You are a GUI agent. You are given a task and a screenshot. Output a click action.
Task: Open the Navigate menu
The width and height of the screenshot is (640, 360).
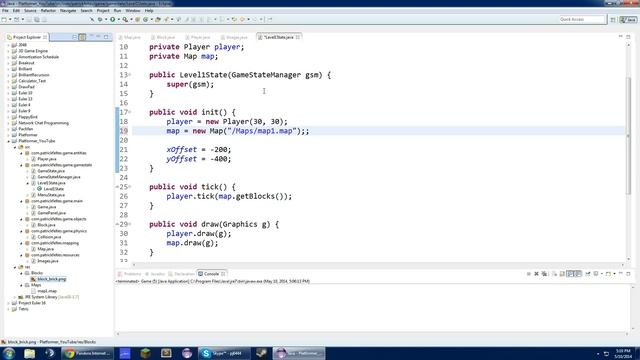[68, 11]
